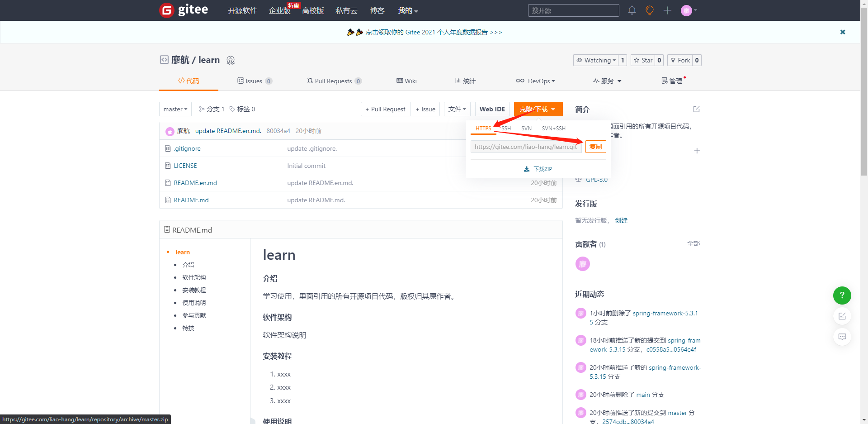Click the plus create icon in header
This screenshot has width=868, height=424.
667,10
